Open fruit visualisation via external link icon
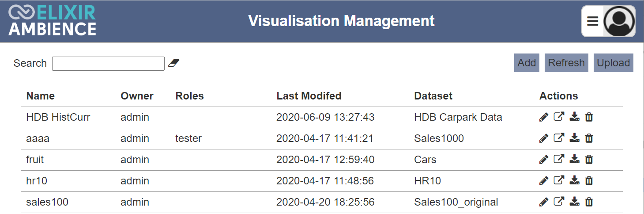The width and height of the screenshot is (644, 214). [x=559, y=160]
